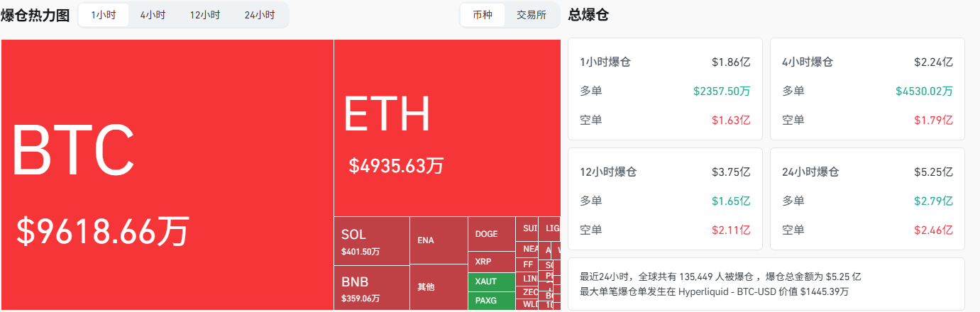Click the 24小时爆仓 summary card

click(867, 199)
